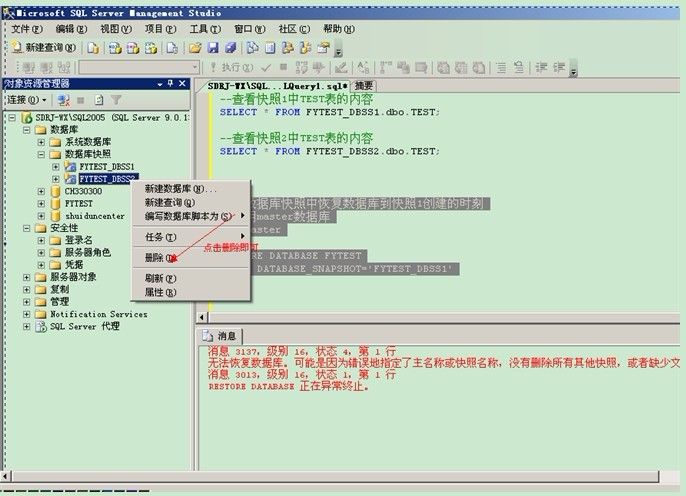Open the Registered Servers window icon
686x496 pixels.
tap(252, 48)
